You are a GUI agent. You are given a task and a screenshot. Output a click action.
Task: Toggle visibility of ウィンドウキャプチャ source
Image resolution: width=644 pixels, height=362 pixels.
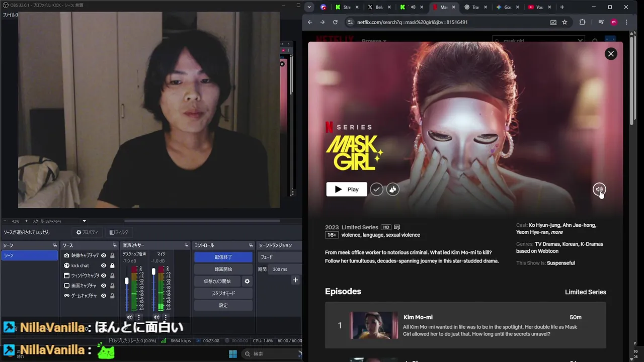[x=104, y=276]
